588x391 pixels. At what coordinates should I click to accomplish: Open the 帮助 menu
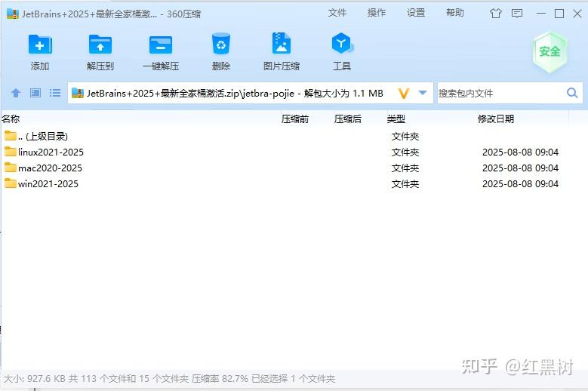pos(455,13)
